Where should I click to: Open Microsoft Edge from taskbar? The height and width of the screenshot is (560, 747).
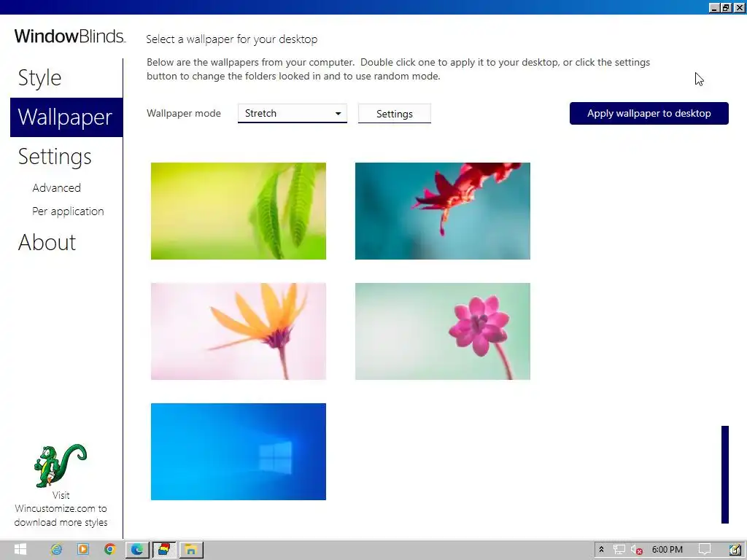pyautogui.click(x=137, y=550)
